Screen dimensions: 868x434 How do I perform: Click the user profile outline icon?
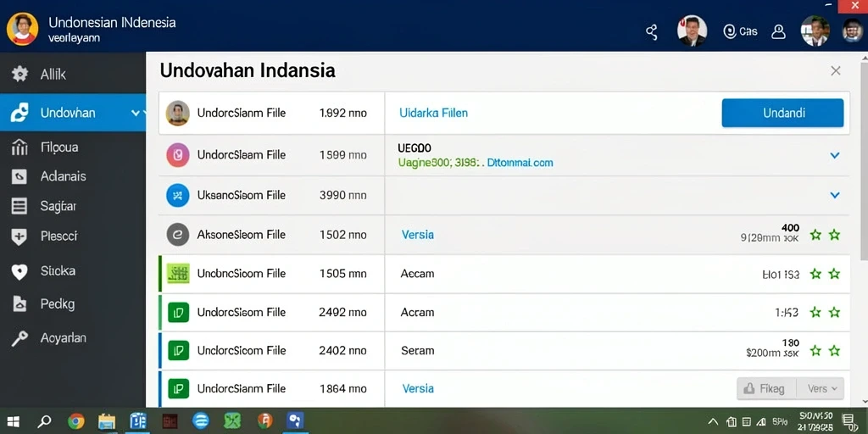[x=778, y=31]
